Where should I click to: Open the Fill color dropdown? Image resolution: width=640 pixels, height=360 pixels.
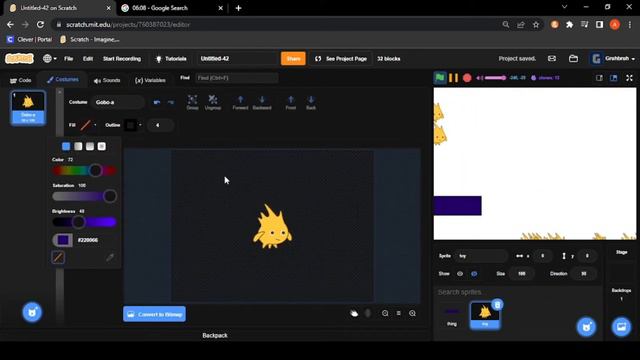click(x=88, y=125)
